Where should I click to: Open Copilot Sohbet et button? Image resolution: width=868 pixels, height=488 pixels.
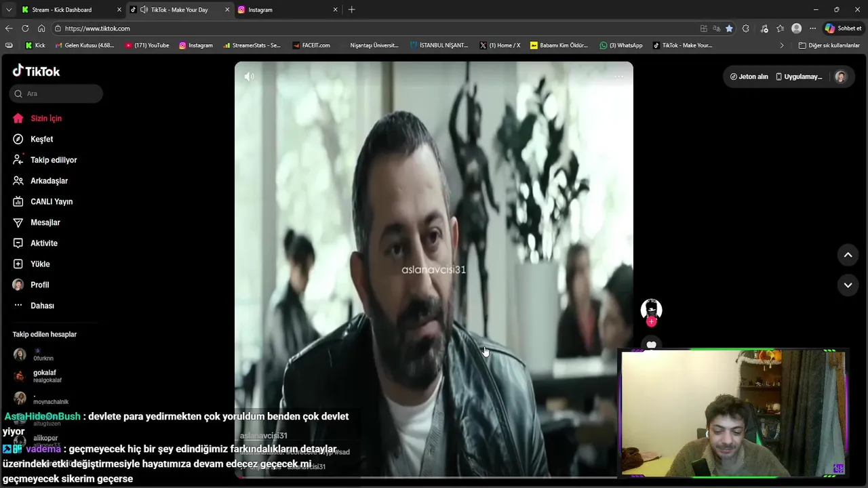tap(843, 28)
